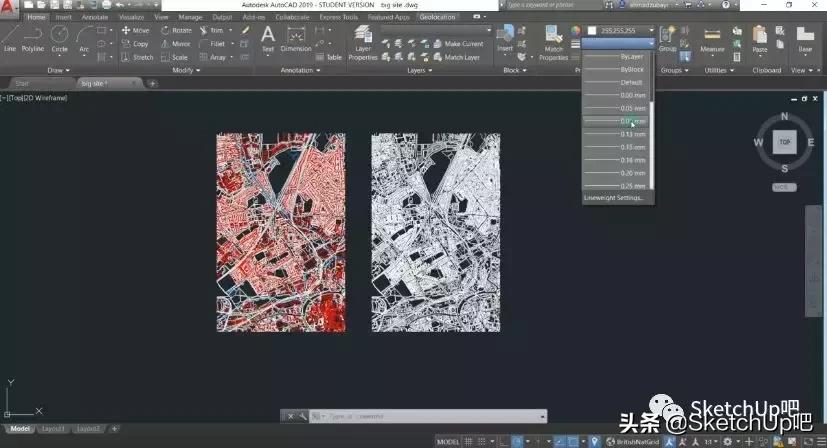Open the Layout1 tab

coord(53,429)
